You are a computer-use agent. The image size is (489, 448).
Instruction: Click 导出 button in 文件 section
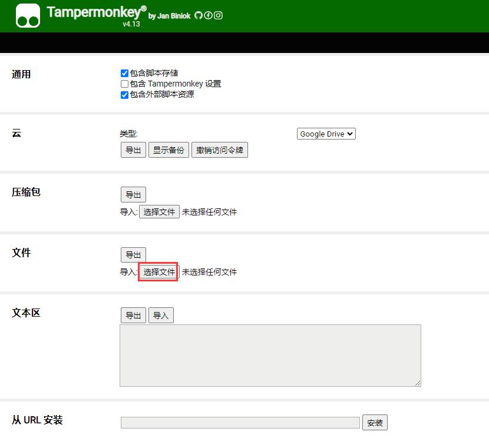coord(133,255)
